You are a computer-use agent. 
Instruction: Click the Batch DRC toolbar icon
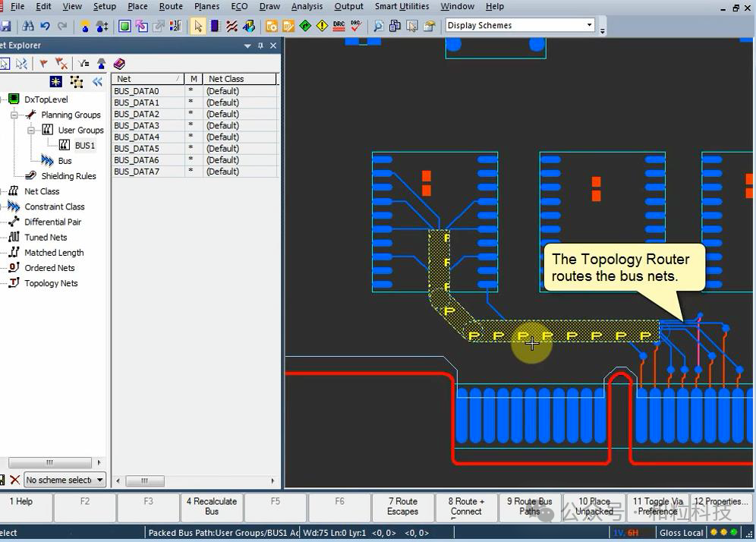click(x=339, y=26)
